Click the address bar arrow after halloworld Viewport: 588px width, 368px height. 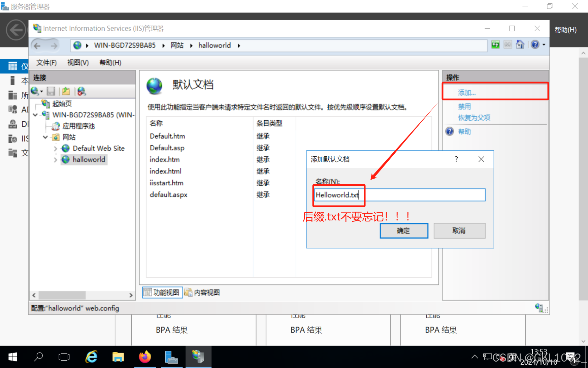[239, 45]
